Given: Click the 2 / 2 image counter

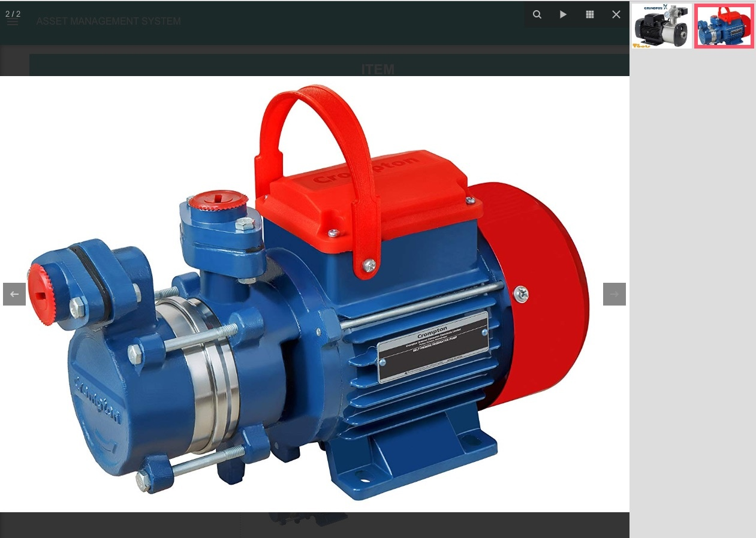Looking at the screenshot, I should (x=13, y=14).
